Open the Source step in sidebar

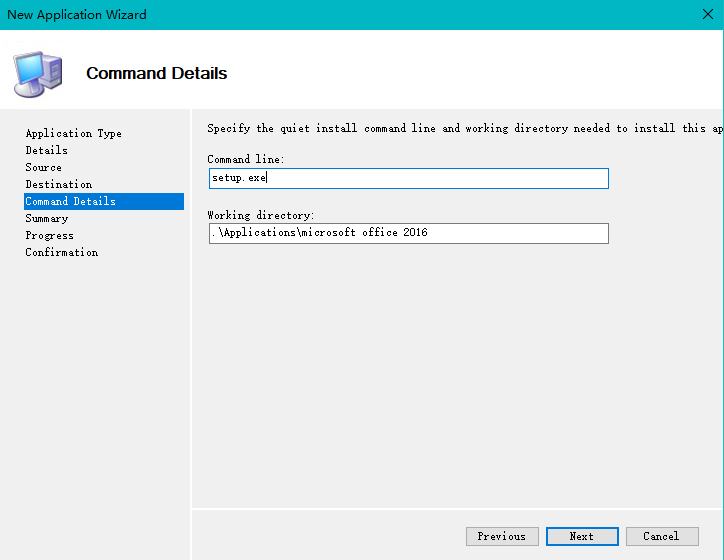[x=43, y=168]
